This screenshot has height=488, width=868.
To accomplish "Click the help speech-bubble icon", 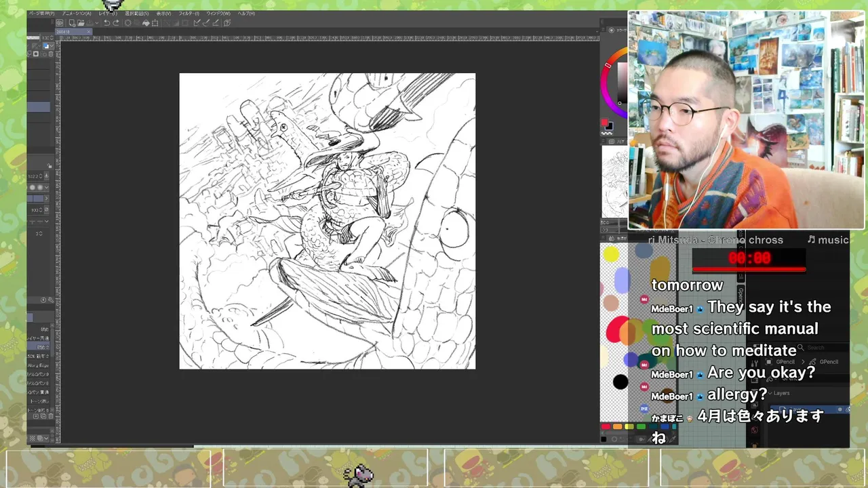I will point(227,23).
